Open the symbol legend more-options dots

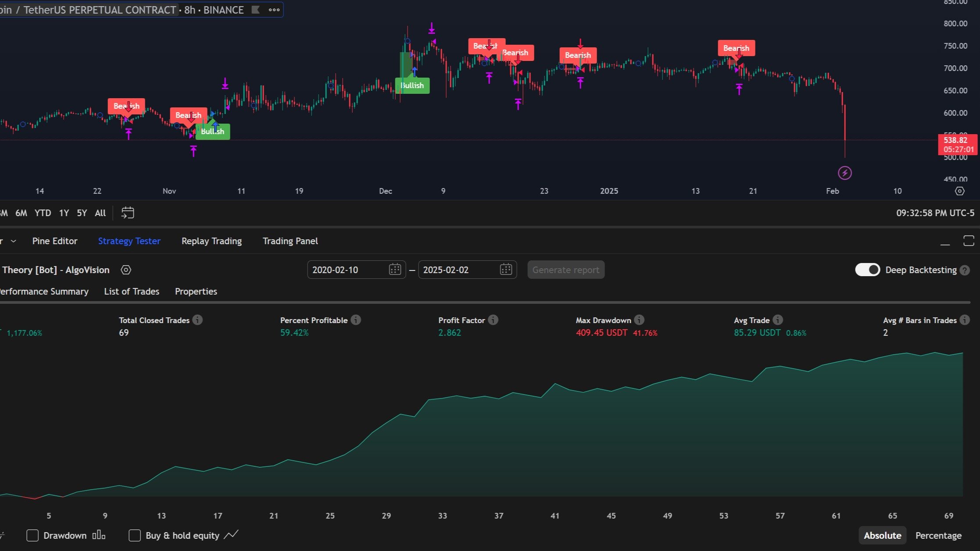pyautogui.click(x=274, y=10)
